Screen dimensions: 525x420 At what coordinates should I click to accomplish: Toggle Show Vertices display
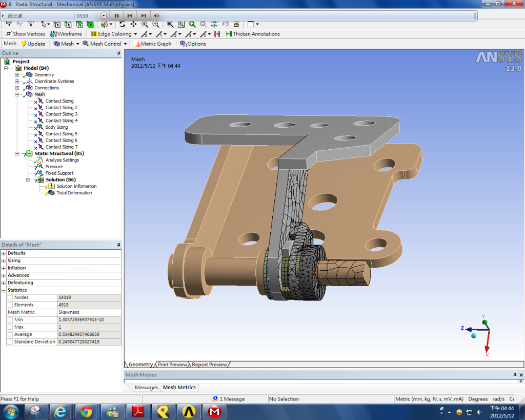pos(26,34)
